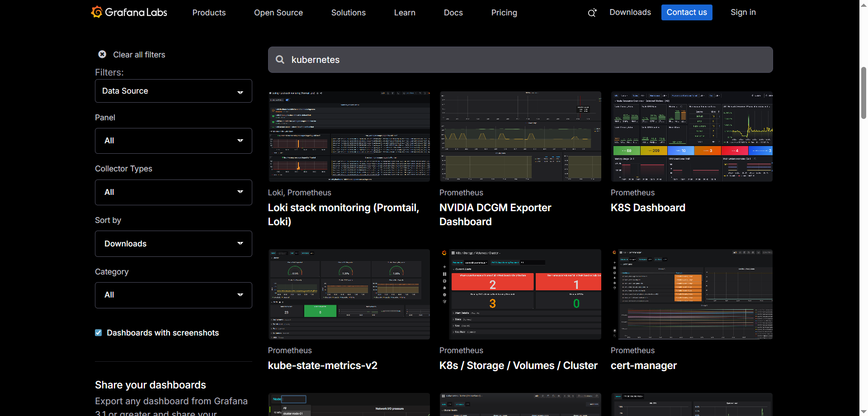Open the AI search sparkle icon
The image size is (868, 416).
[592, 13]
